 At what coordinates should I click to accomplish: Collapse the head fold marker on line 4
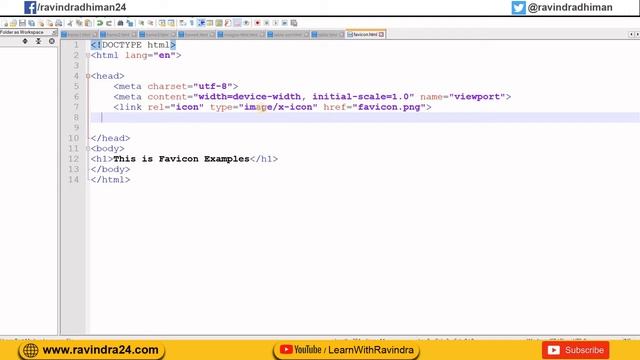(88, 76)
